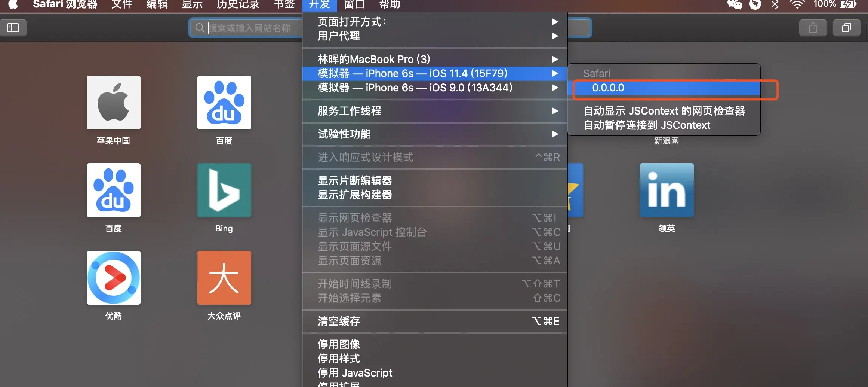Open the 历史记录 menu
Viewport: 868px width, 387px height.
[x=238, y=4]
